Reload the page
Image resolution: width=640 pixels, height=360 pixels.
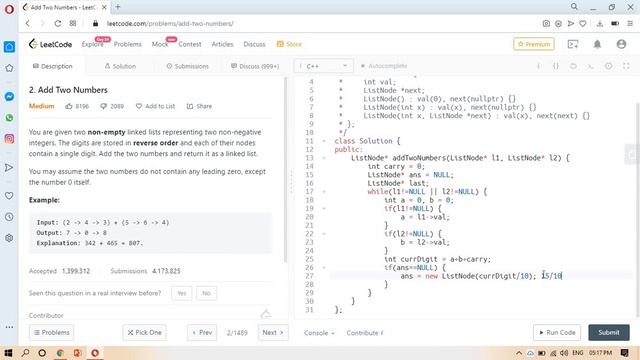pyautogui.click(x=58, y=24)
